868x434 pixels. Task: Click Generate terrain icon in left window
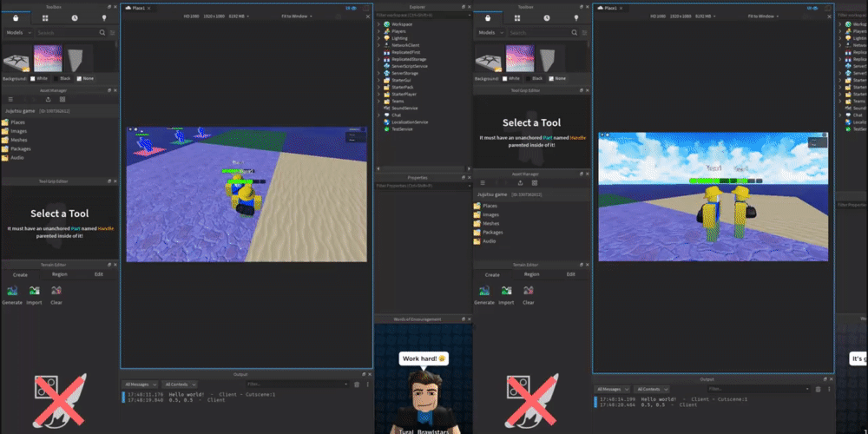[12, 291]
